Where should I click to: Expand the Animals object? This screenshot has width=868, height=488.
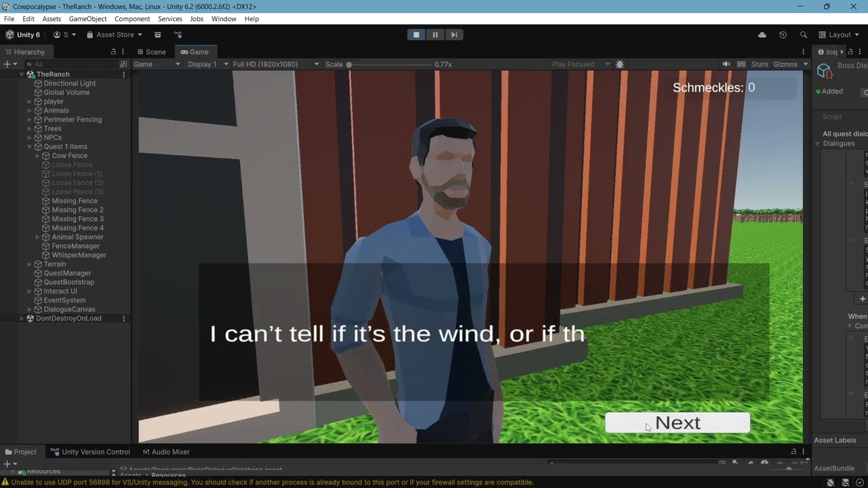click(x=30, y=110)
